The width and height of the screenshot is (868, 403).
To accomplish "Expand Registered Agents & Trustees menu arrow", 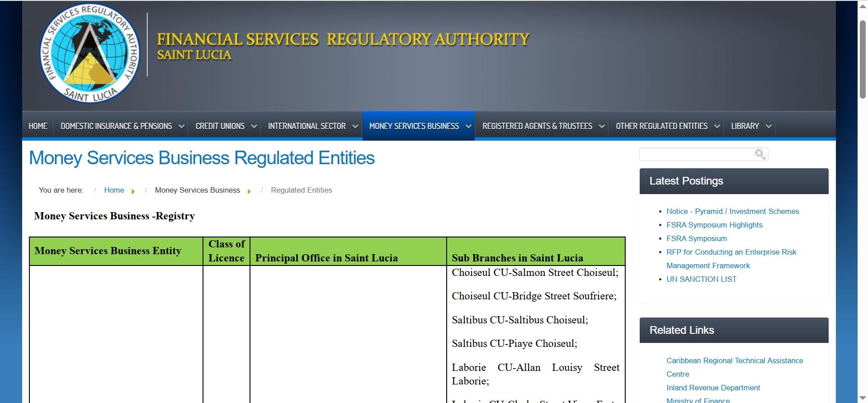I will coord(602,126).
